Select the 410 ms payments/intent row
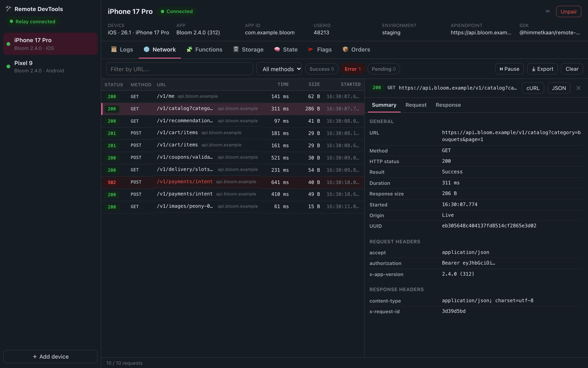 [x=233, y=194]
